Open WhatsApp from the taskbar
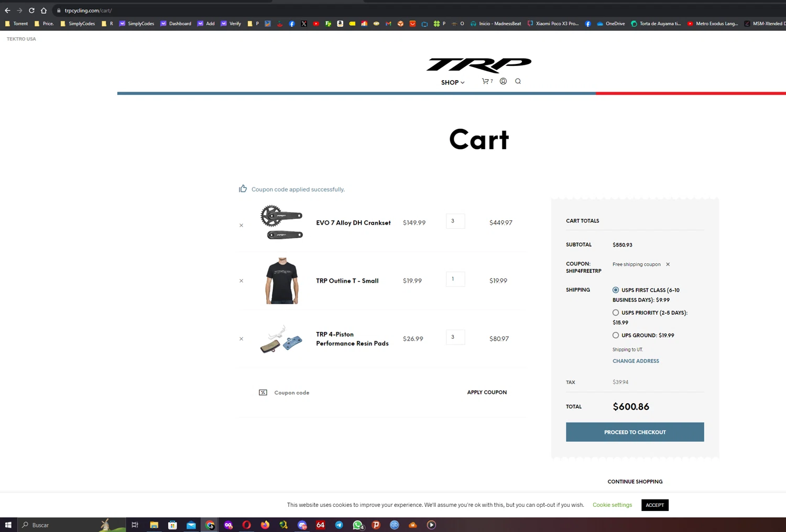This screenshot has height=532, width=786. click(x=358, y=525)
